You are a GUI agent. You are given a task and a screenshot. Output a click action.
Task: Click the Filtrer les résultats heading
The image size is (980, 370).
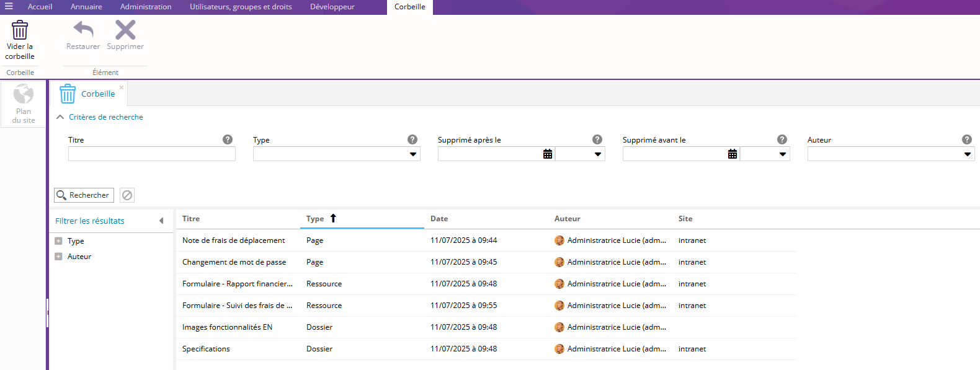[90, 221]
